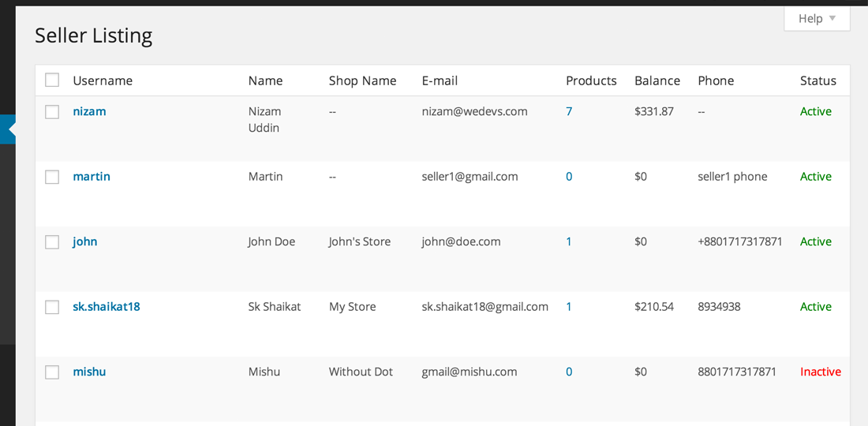
Task: Open seller martin's profile link
Action: click(92, 177)
